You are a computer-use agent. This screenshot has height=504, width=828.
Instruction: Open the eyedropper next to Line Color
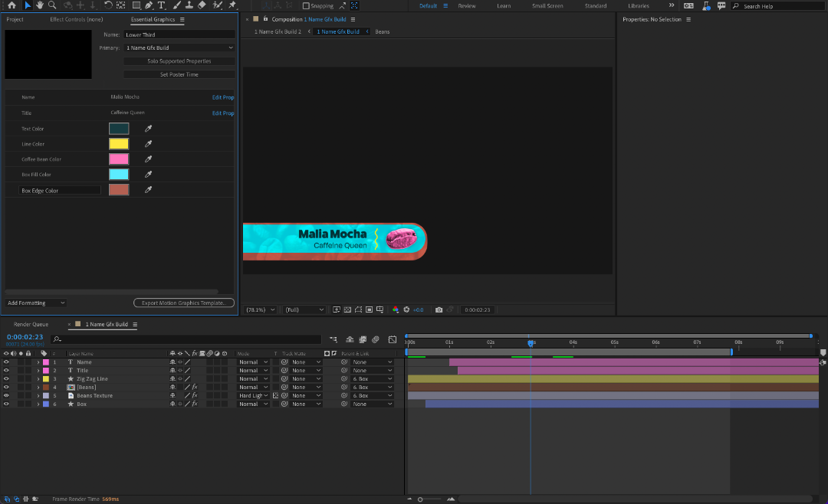pyautogui.click(x=147, y=143)
